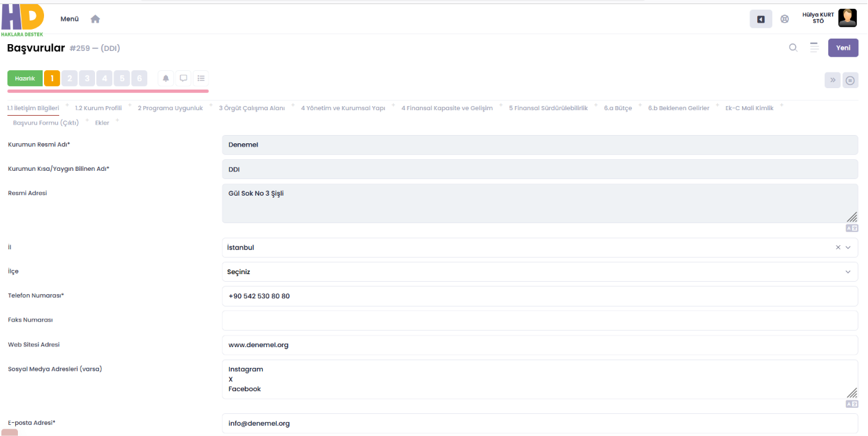The width and height of the screenshot is (868, 436).
Task: Switch to 3 Örgüt Çalışma Alanı tab
Action: (x=252, y=108)
